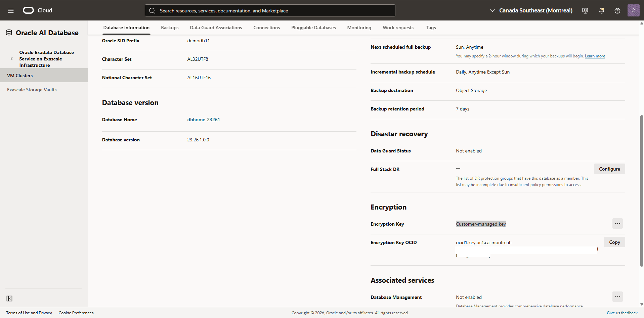Open the user profile avatar menu
The image size is (644, 318).
633,10
